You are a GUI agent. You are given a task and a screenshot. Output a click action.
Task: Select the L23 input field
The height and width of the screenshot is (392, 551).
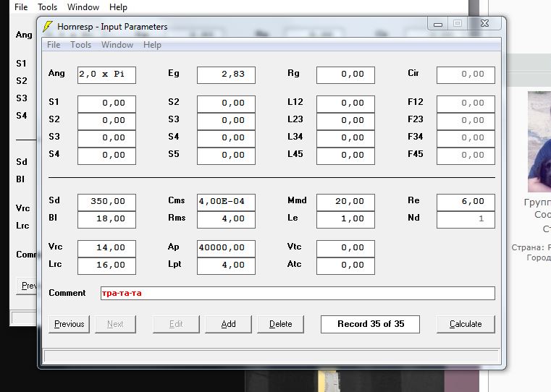pyautogui.click(x=346, y=121)
